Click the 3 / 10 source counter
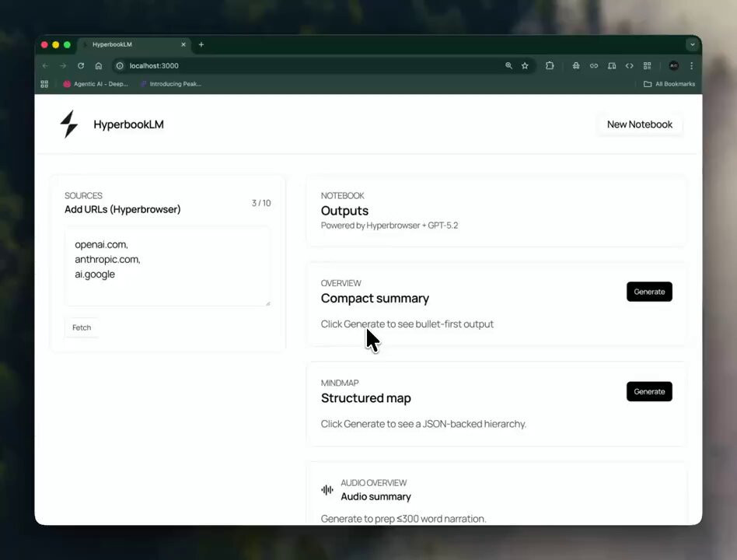The image size is (737, 560). click(261, 203)
